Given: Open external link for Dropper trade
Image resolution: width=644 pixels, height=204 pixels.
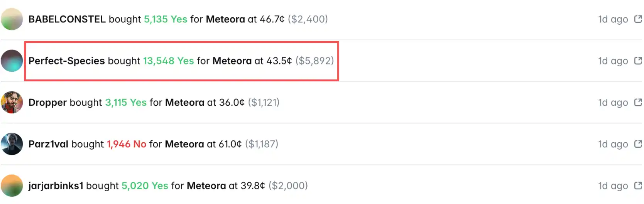Looking at the screenshot, I should 638,102.
